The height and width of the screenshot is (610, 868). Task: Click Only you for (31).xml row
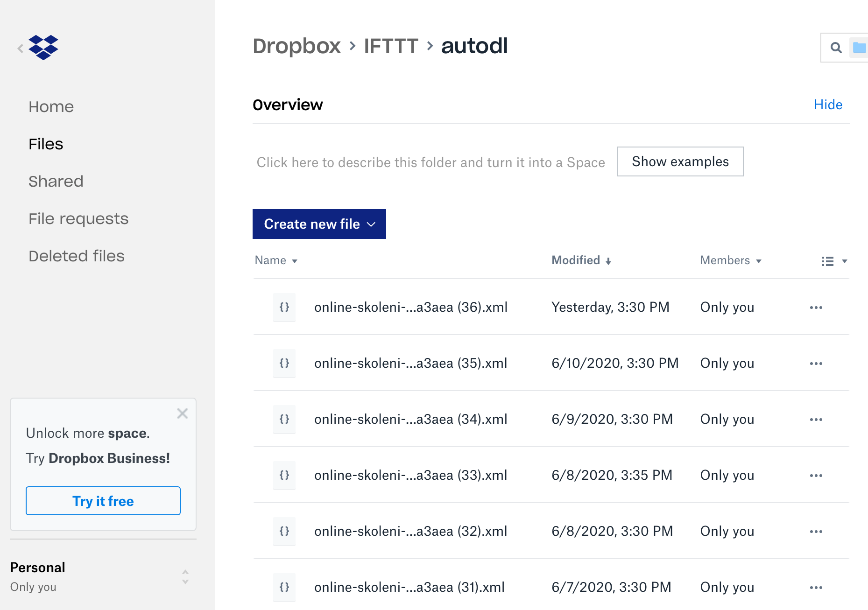tap(727, 587)
